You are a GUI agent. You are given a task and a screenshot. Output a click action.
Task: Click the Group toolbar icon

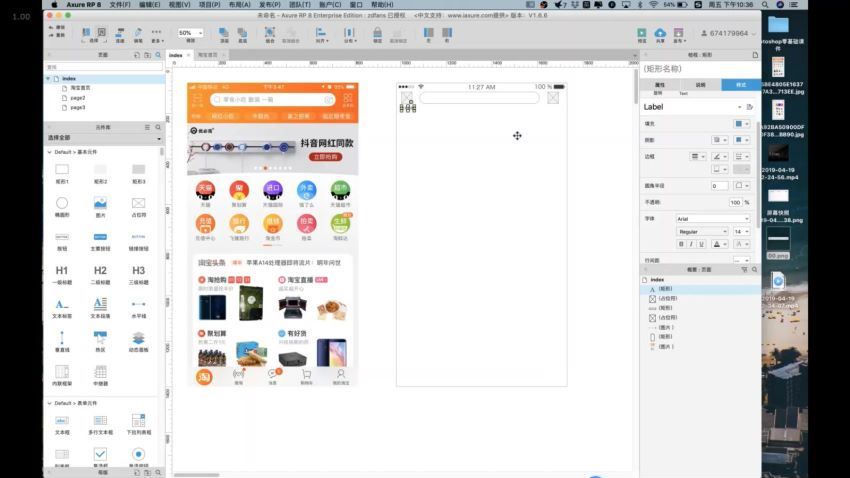pyautogui.click(x=269, y=35)
